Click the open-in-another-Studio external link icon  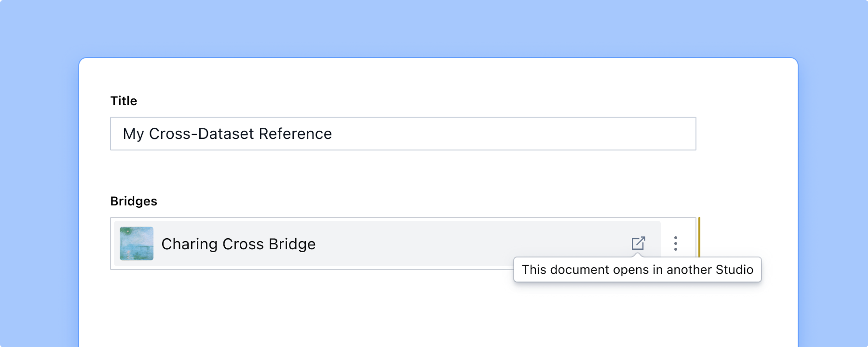tap(638, 243)
